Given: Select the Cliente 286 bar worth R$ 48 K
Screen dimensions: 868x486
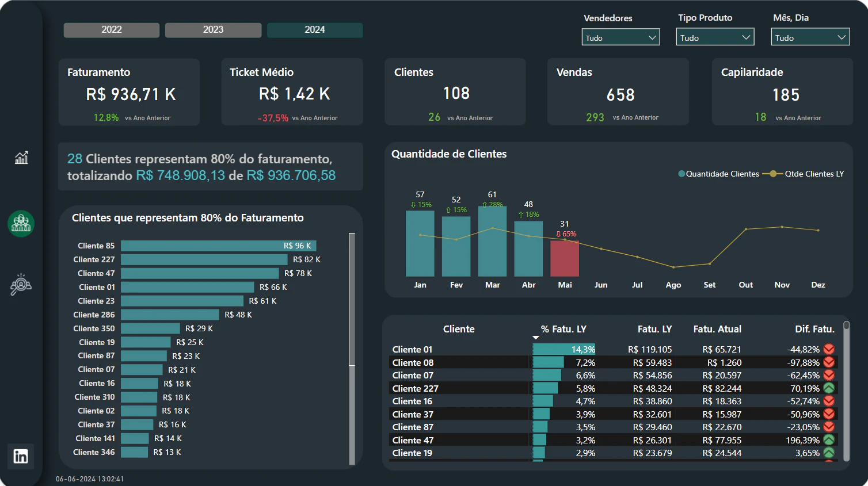Looking at the screenshot, I should pyautogui.click(x=170, y=315).
